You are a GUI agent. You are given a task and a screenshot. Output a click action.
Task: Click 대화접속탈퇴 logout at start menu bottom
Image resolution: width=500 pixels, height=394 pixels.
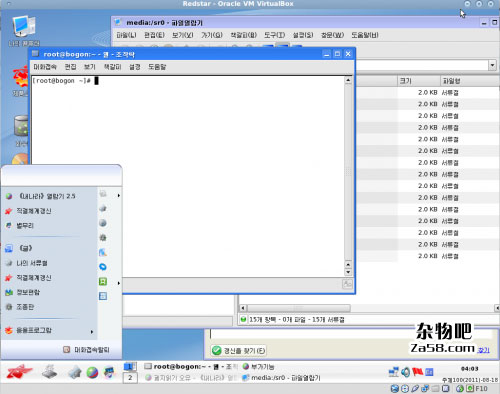tap(86, 350)
